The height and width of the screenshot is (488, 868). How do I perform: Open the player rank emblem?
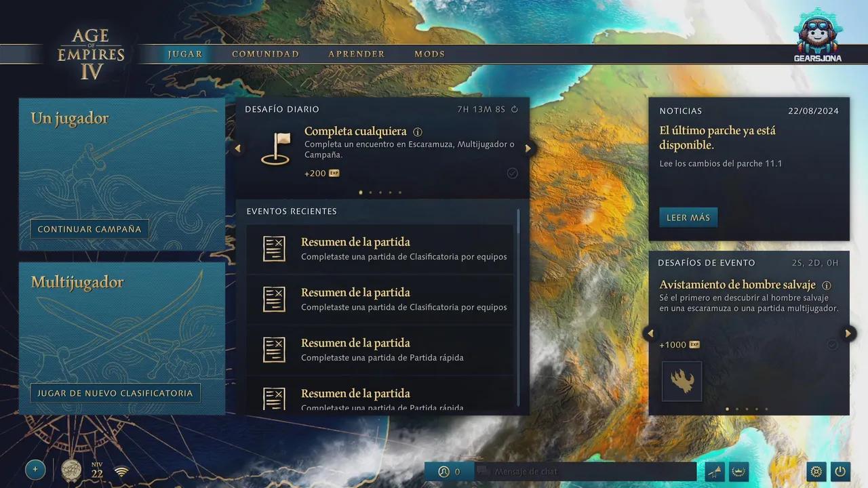click(x=71, y=470)
